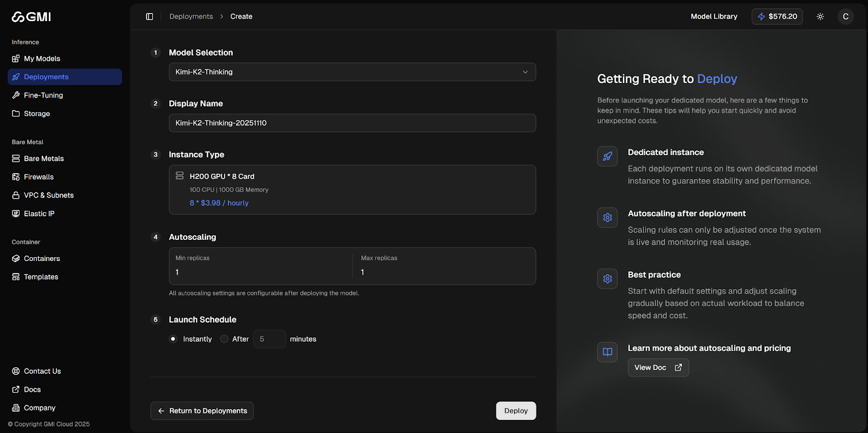868x433 pixels.
Task: Go to the Containers page
Action: [x=65, y=259]
